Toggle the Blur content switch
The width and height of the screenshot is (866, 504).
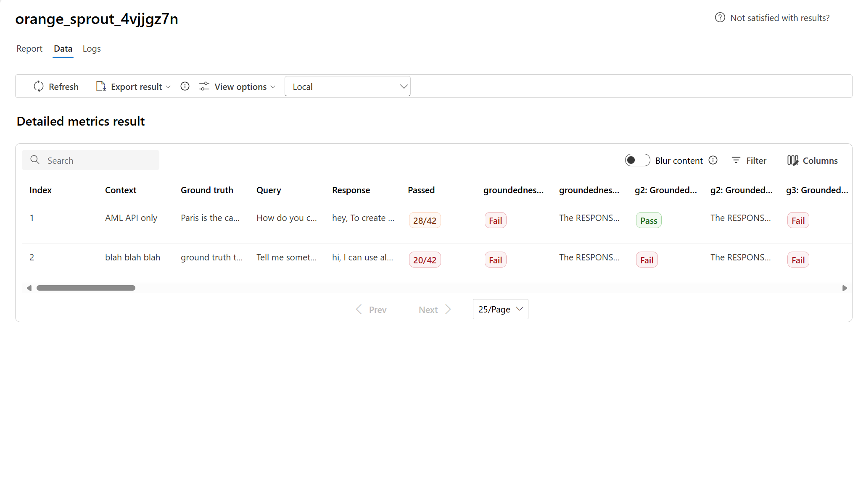637,160
